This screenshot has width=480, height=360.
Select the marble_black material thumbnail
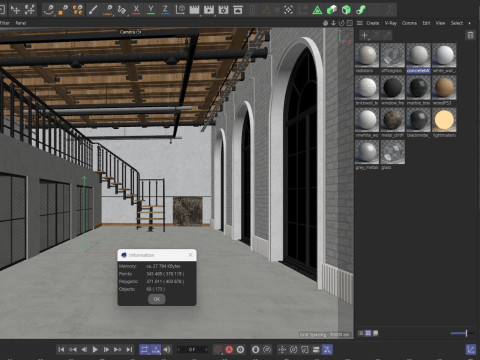point(418,88)
